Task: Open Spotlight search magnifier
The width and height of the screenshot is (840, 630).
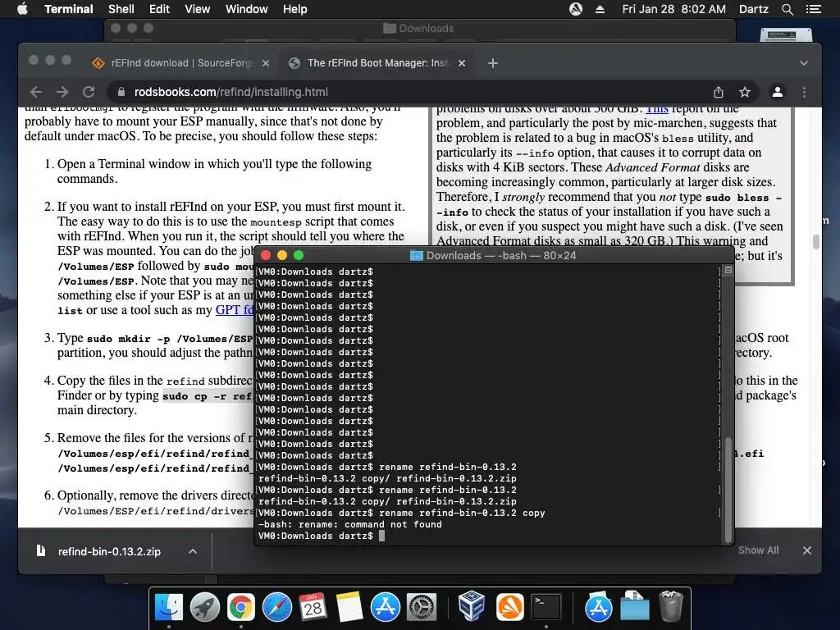Action: (787, 9)
